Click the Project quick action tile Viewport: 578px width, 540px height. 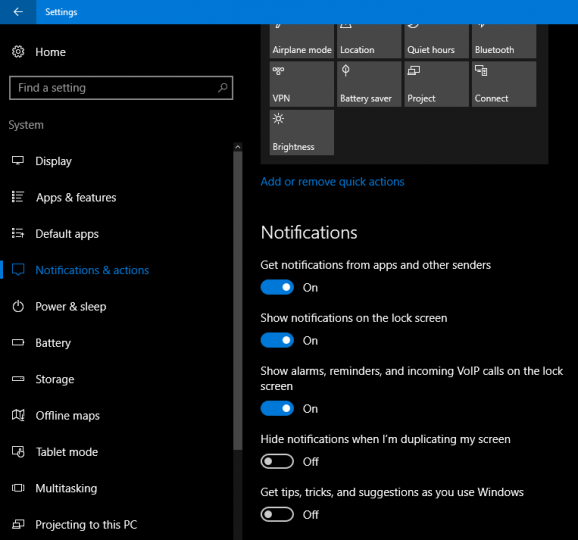(x=436, y=84)
